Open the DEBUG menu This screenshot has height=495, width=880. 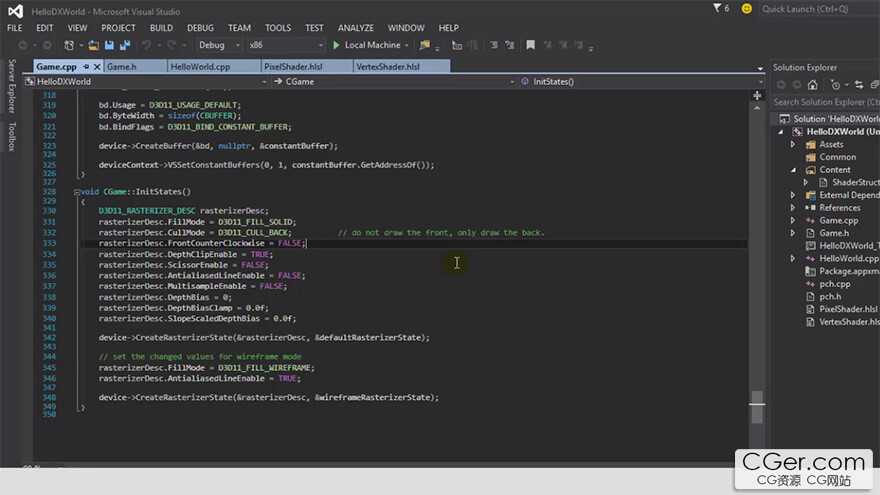200,28
